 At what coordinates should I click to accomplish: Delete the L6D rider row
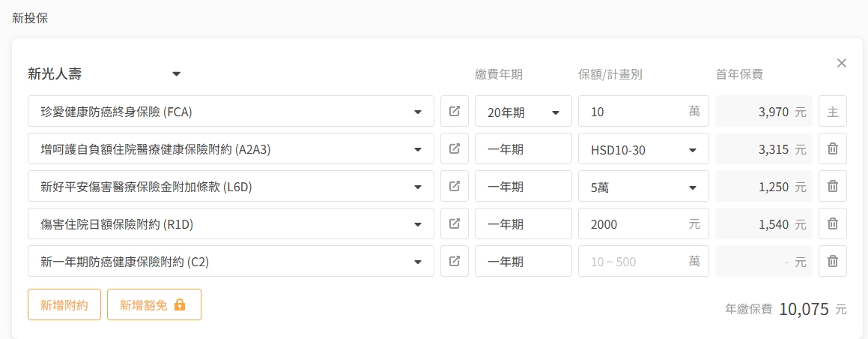click(x=833, y=186)
